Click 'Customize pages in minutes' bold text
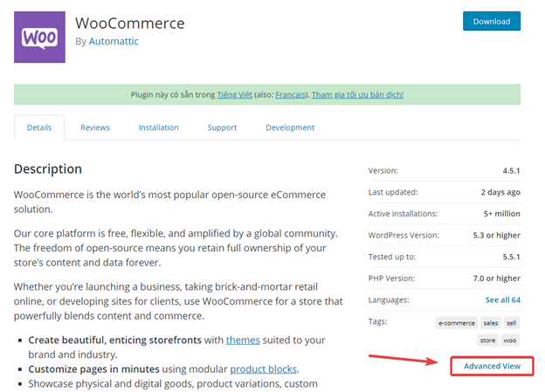 (x=93, y=369)
